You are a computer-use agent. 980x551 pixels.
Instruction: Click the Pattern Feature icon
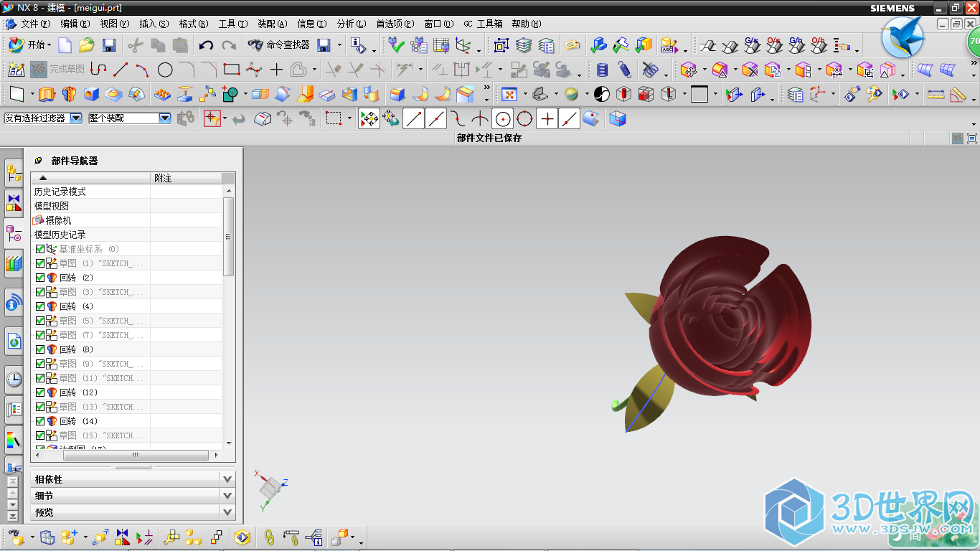(x=163, y=94)
